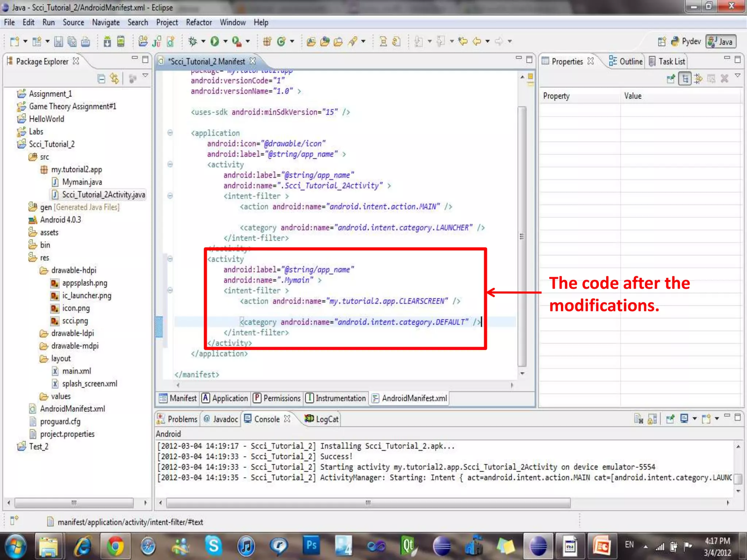Collapse the application XML fold marker

coord(170,133)
